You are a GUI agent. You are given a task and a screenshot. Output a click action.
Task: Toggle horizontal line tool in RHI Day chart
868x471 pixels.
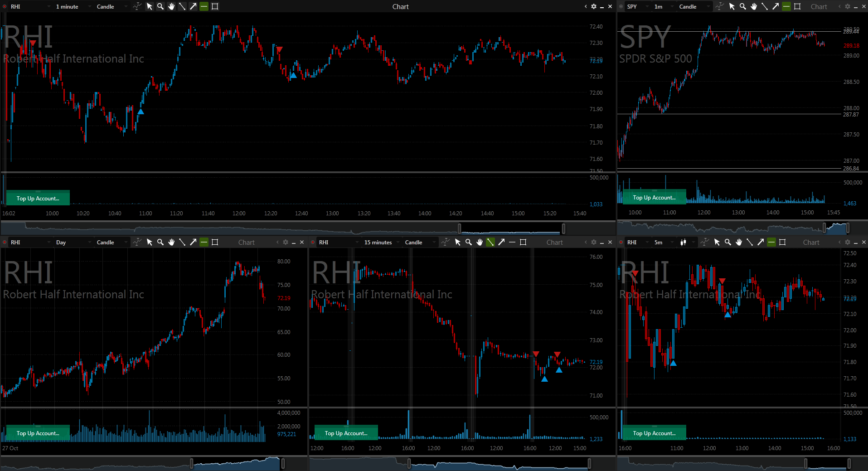tap(204, 242)
